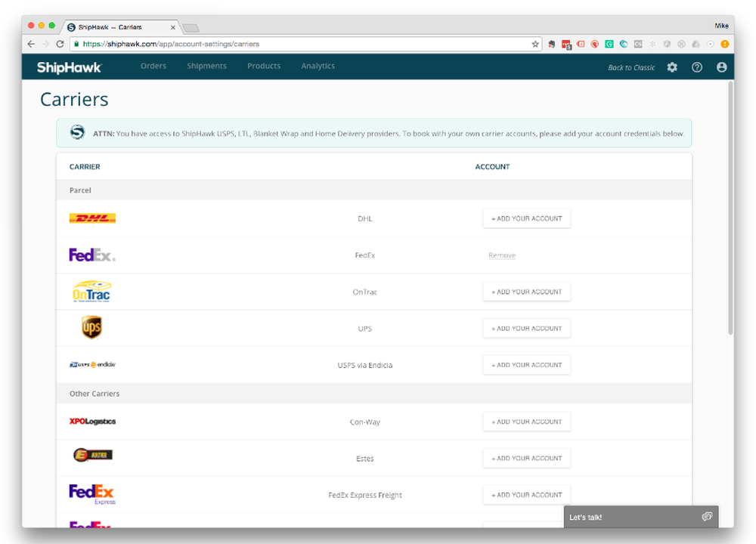Remove the FedEx account
This screenshot has height=544, width=756.
tap(502, 255)
